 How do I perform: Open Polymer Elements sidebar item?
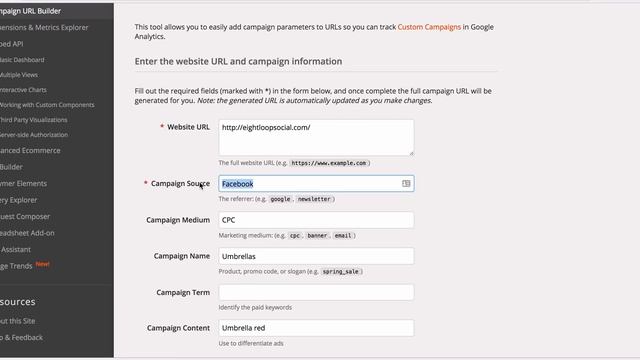(23, 183)
